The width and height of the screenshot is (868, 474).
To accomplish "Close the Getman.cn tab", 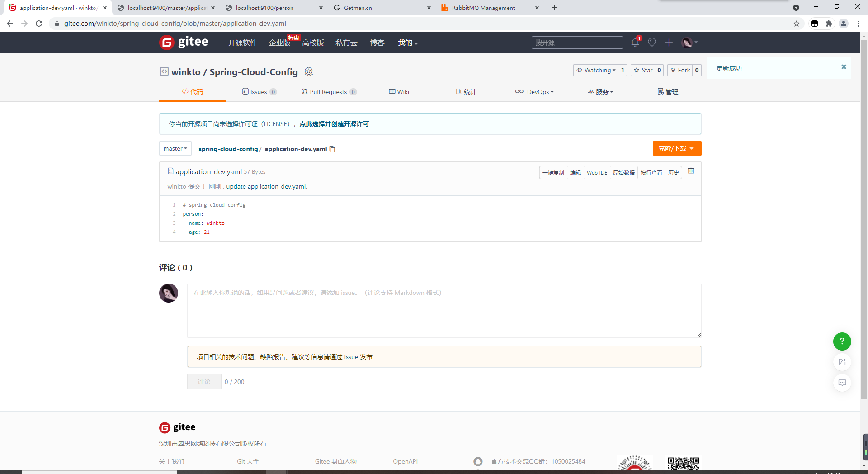I will (x=429, y=8).
